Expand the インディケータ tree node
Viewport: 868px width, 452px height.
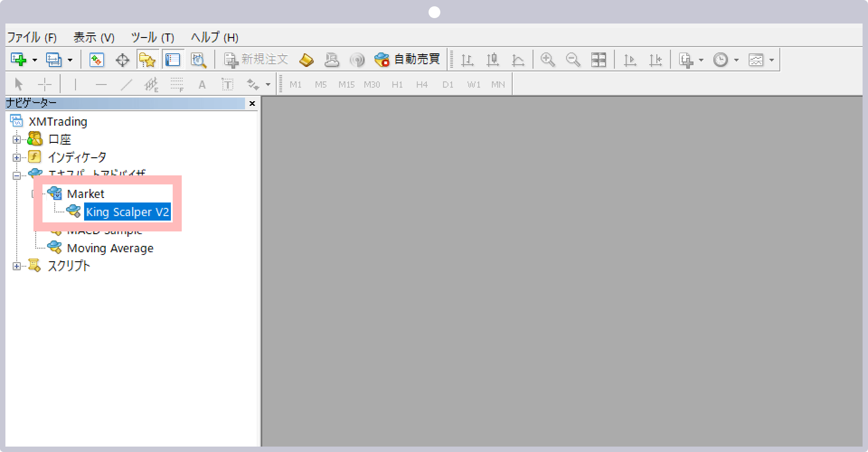click(x=17, y=158)
